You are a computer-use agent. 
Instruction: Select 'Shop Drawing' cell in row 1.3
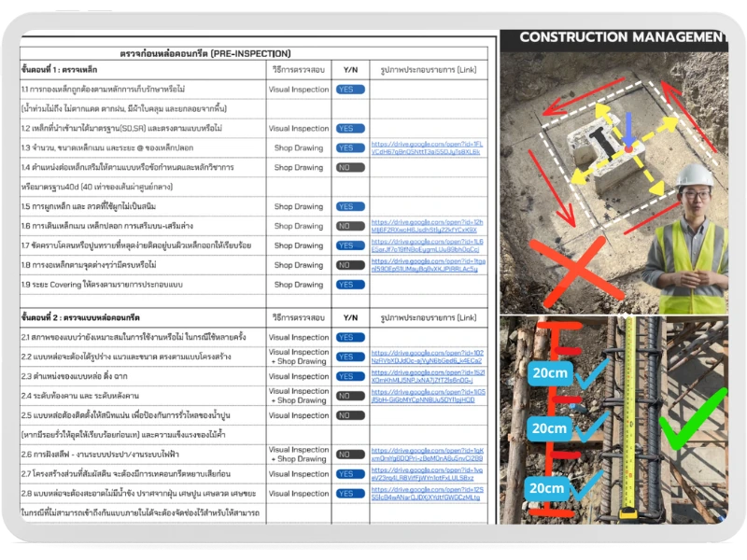(x=299, y=148)
